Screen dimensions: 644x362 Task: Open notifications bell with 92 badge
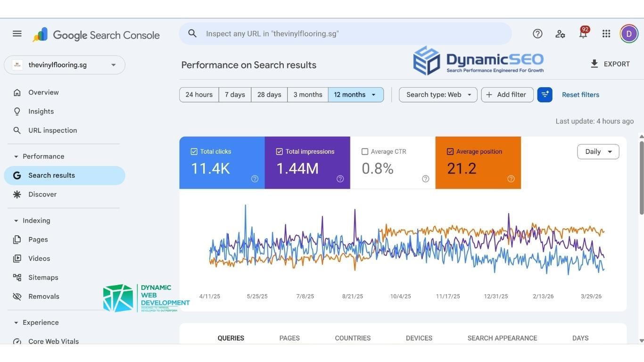[583, 33]
